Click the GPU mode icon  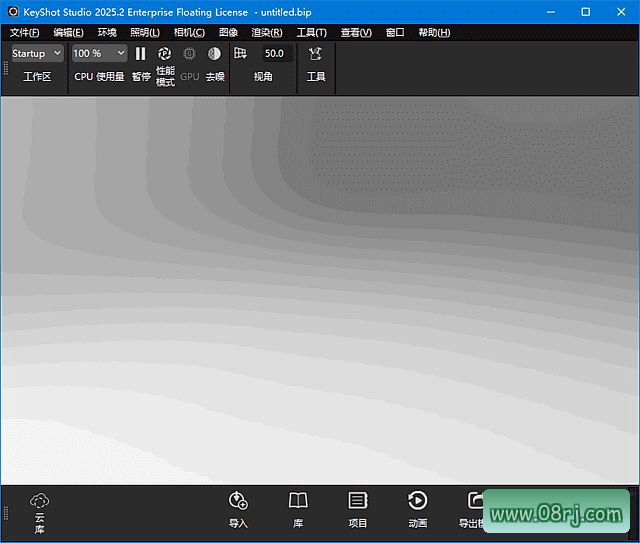click(189, 54)
